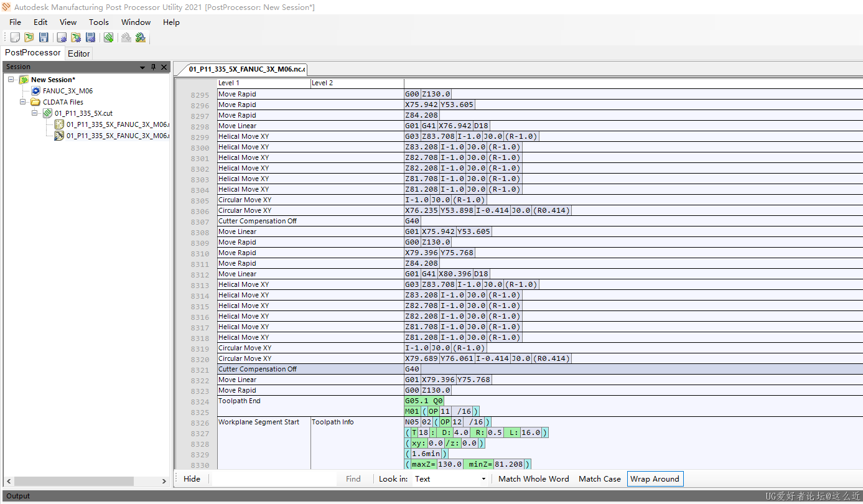Toggle the Match Case option
This screenshot has width=863, height=504.
click(600, 478)
